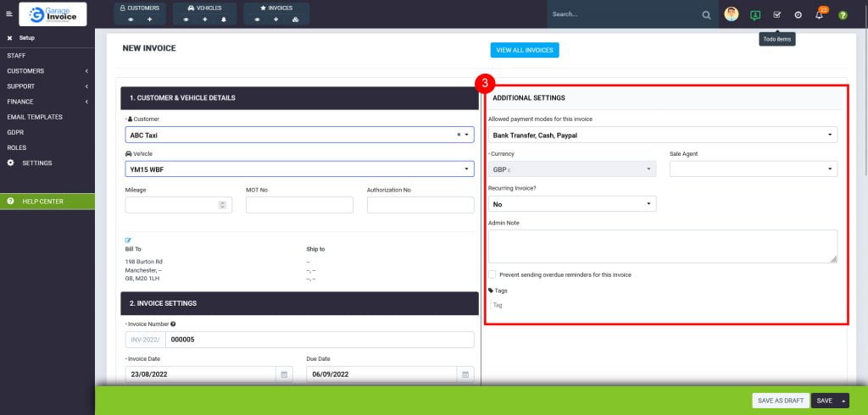868x415 pixels.
Task: Click the Admin Note text area
Action: click(663, 246)
